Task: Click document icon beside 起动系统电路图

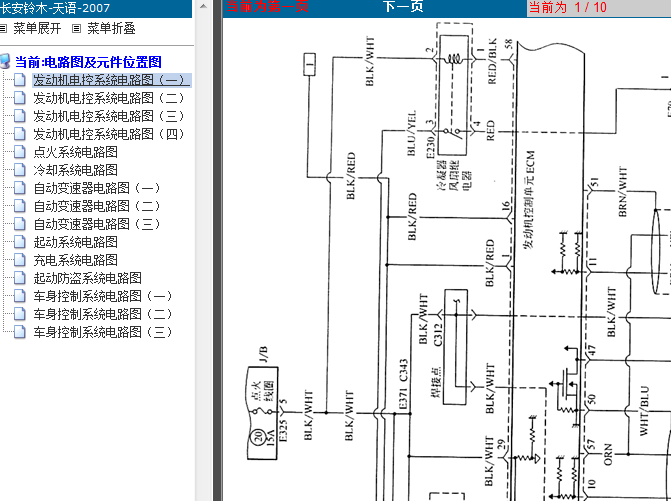Action: coord(19,241)
